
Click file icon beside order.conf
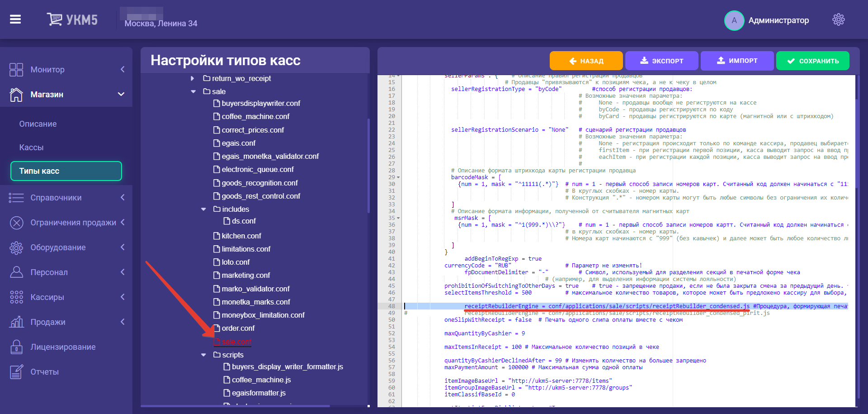(217, 328)
